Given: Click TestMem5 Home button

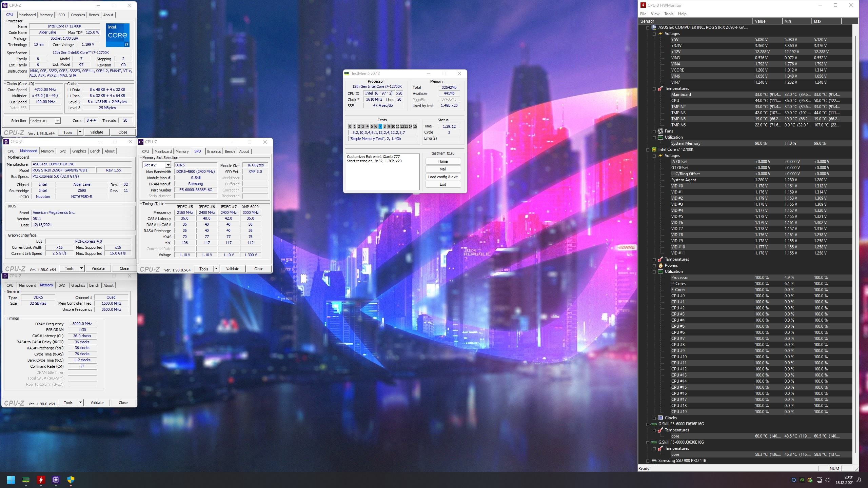Looking at the screenshot, I should pos(443,161).
